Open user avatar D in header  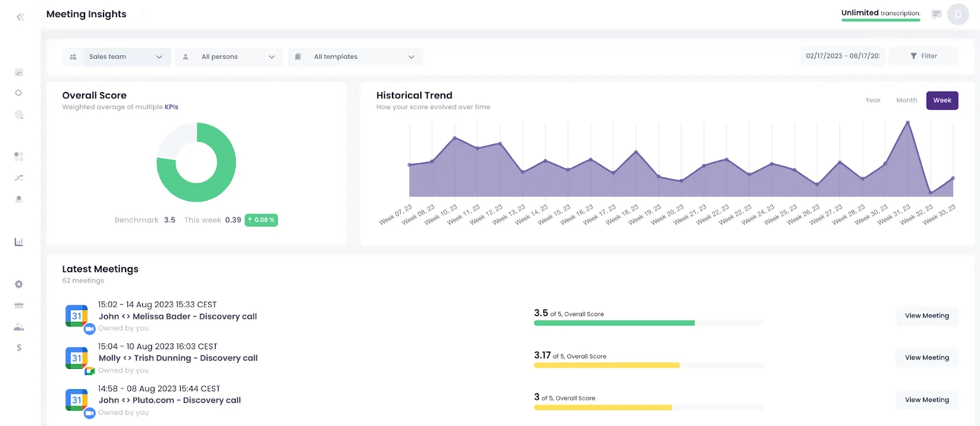pyautogui.click(x=958, y=14)
